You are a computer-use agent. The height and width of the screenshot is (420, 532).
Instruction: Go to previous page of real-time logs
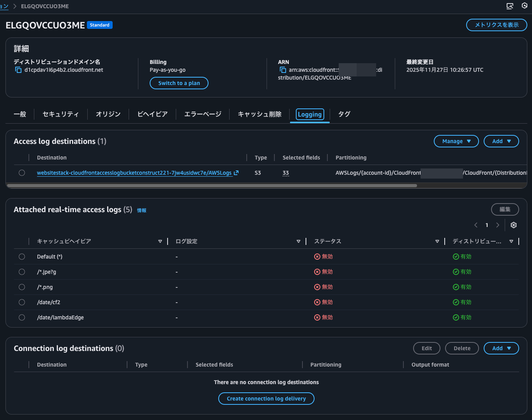point(476,225)
